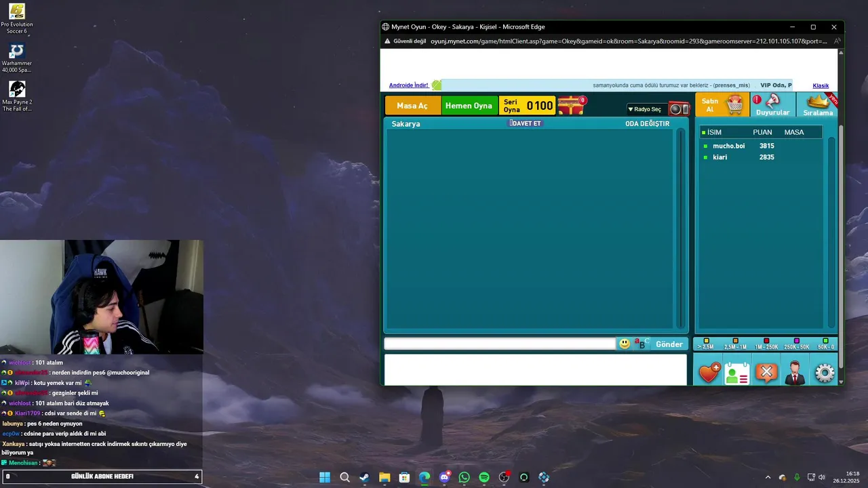The width and height of the screenshot is (868, 488).
Task: Sort player list by MASA header
Action: tap(794, 132)
